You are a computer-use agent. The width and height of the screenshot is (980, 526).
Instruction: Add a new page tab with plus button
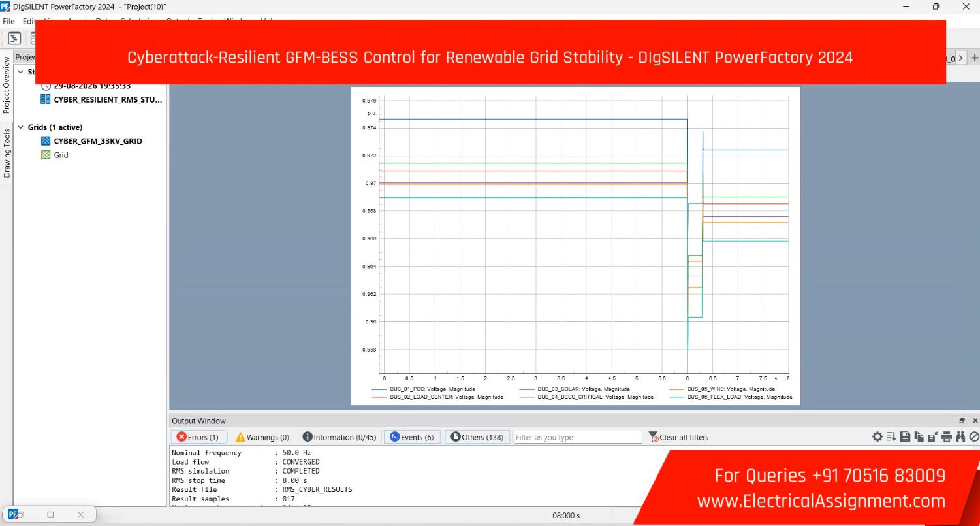point(974,58)
